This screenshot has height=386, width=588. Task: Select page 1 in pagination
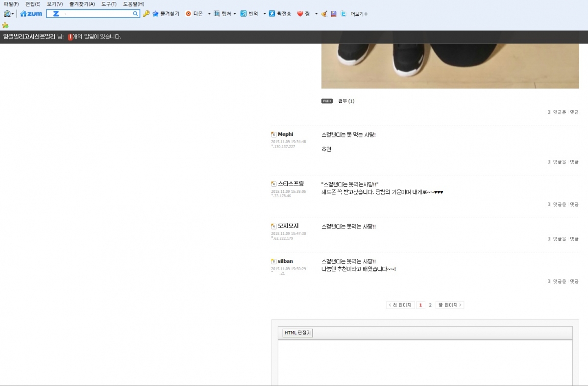pyautogui.click(x=420, y=305)
